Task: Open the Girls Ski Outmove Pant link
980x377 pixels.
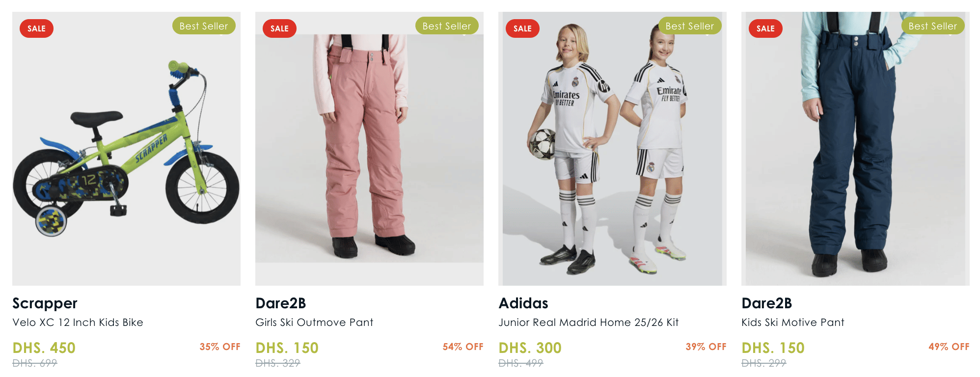Action: pos(314,323)
